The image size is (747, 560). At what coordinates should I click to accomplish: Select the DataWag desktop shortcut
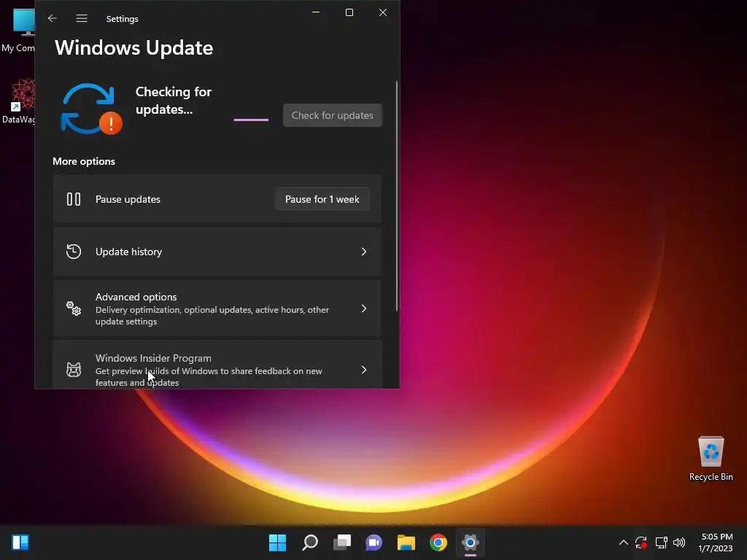tap(19, 101)
